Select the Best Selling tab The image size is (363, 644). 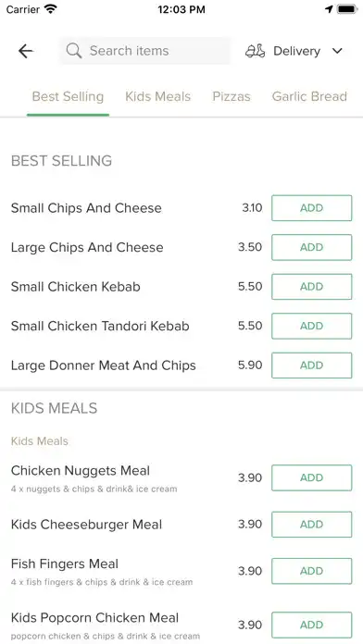(x=68, y=96)
